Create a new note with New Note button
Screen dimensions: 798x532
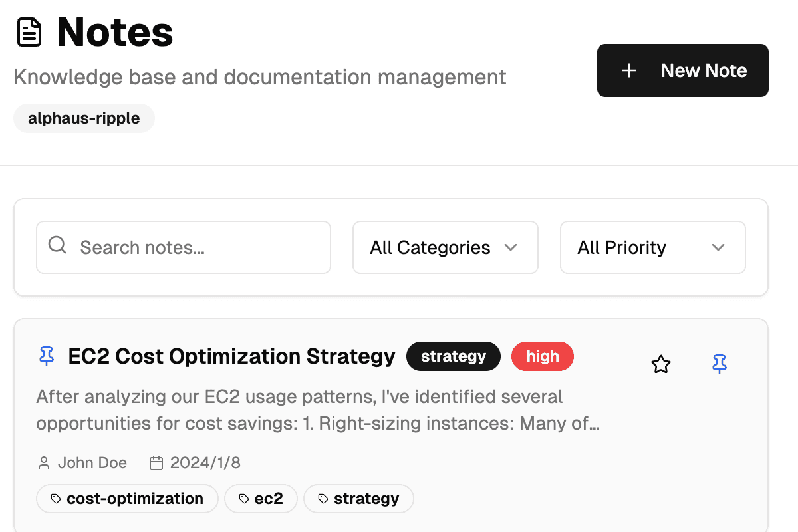[682, 70]
